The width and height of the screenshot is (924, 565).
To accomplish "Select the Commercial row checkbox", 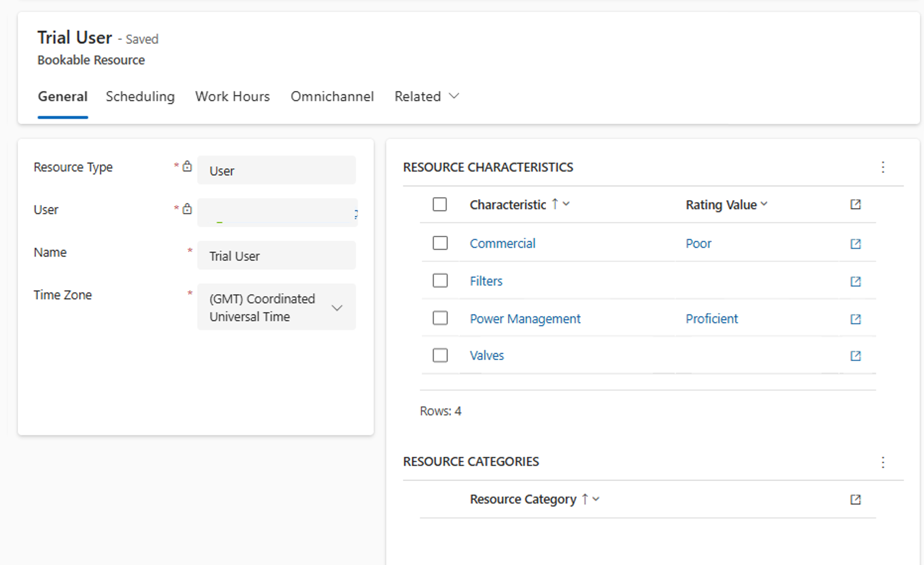I will 440,243.
